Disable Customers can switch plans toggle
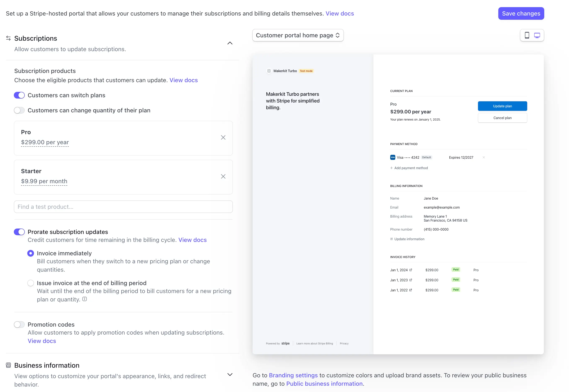The height and width of the screenshot is (392, 569). pyautogui.click(x=19, y=95)
